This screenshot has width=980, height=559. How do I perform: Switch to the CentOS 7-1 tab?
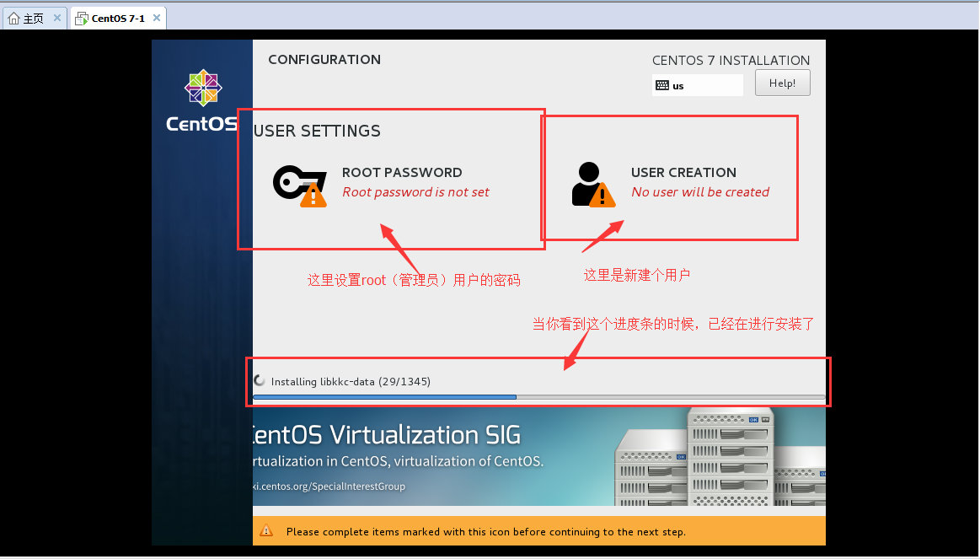(118, 19)
